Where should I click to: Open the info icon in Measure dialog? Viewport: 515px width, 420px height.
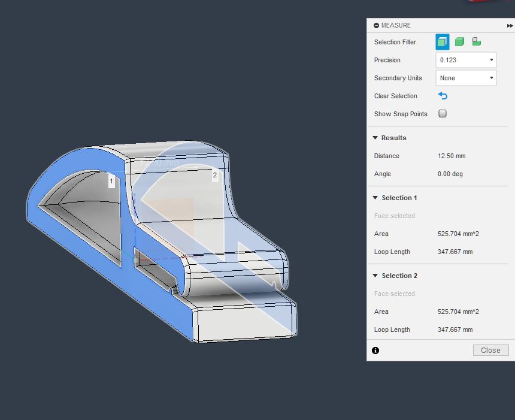pyautogui.click(x=375, y=350)
